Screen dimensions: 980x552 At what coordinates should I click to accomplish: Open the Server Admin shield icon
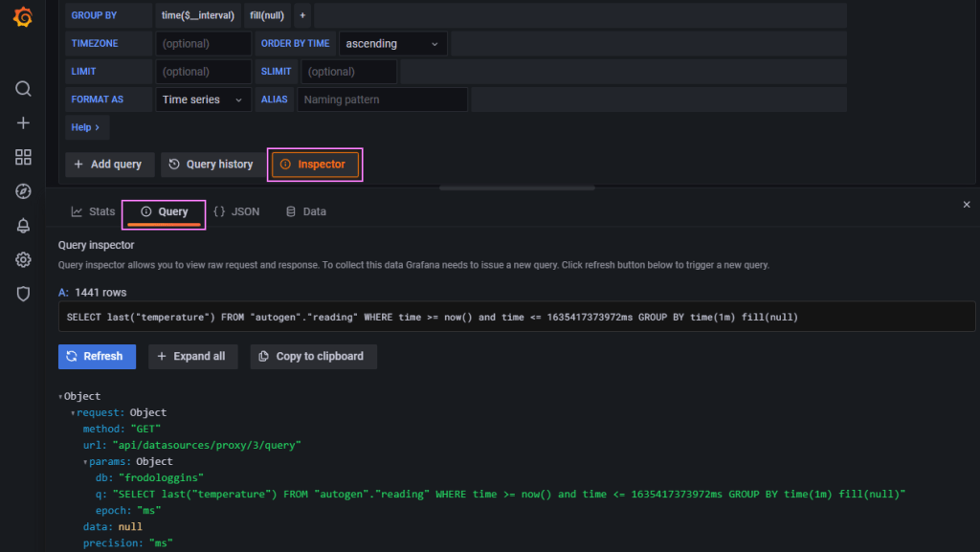23,294
